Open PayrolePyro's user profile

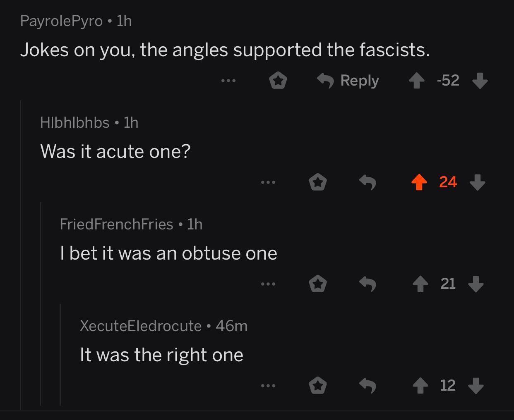click(x=61, y=21)
